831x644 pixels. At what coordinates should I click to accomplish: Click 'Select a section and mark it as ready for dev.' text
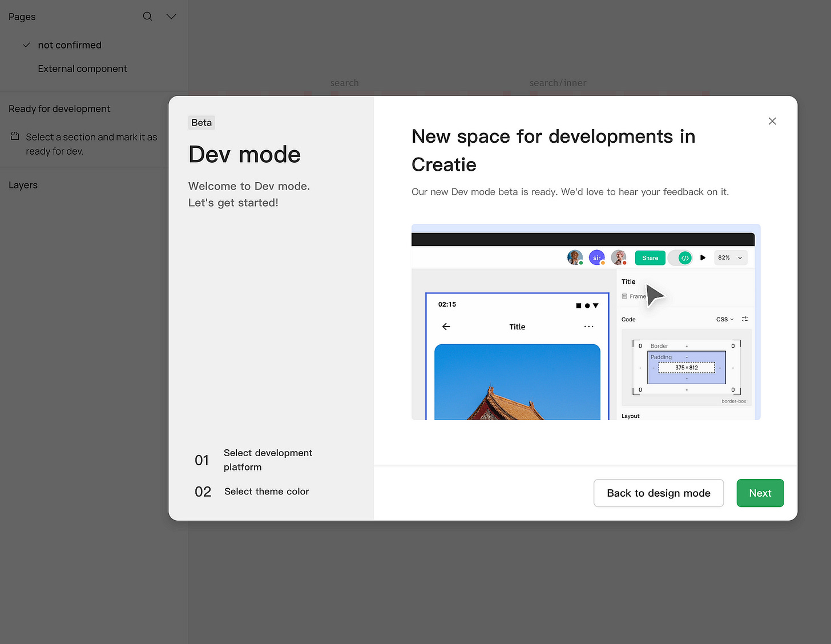click(x=91, y=144)
